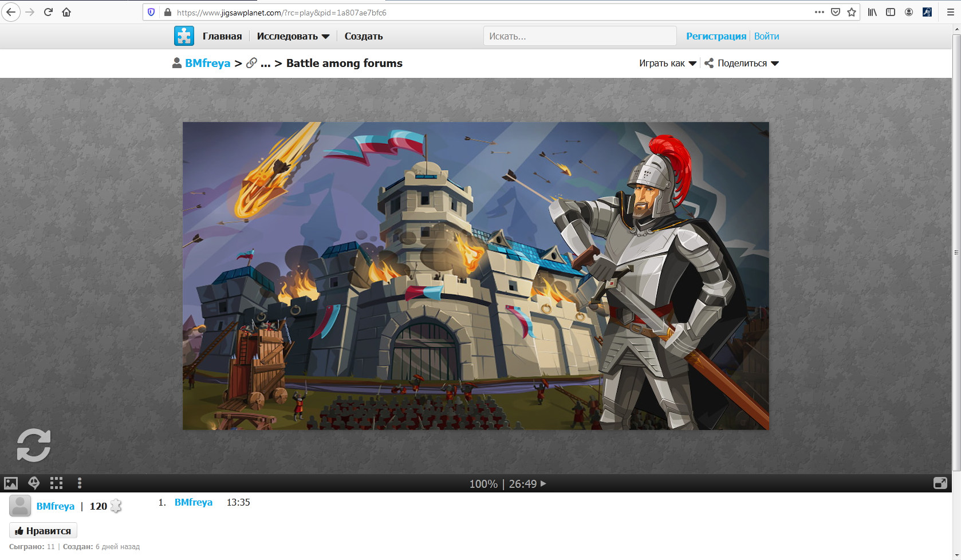This screenshot has height=560, width=961.
Task: Click the breadcrumb ellipsis
Action: tap(266, 64)
